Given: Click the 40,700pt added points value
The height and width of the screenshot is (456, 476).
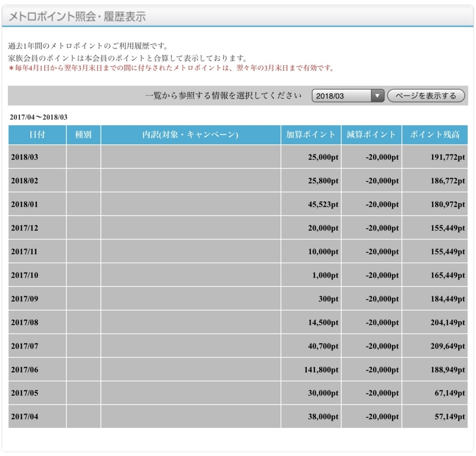Looking at the screenshot, I should point(323,346).
